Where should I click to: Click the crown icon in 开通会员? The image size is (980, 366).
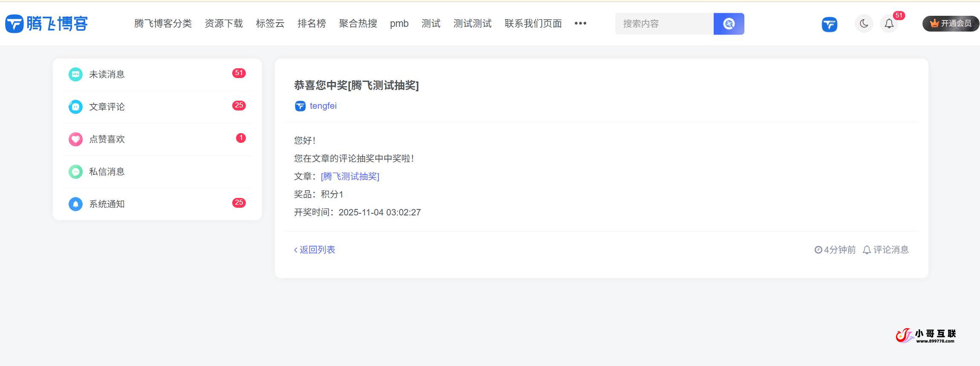934,23
